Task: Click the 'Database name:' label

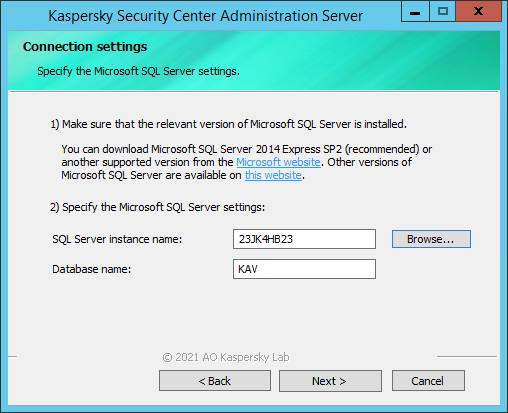Action: pyautogui.click(x=92, y=269)
